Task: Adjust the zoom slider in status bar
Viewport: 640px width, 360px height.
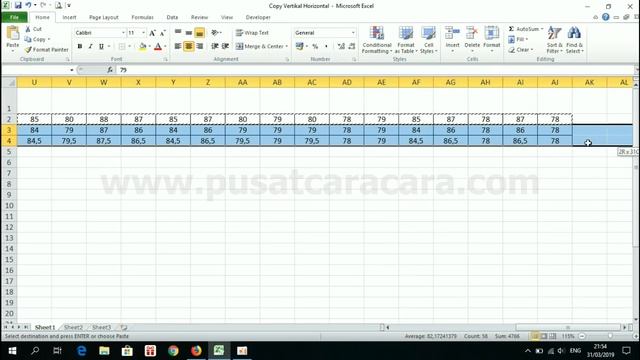Action: (610, 336)
